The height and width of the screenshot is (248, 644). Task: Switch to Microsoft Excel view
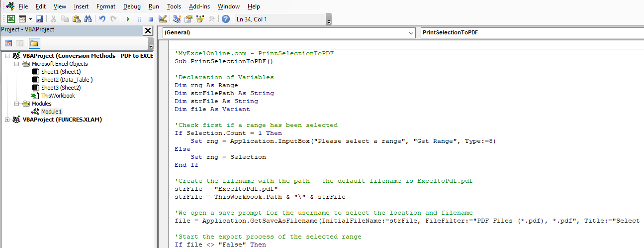[x=10, y=19]
